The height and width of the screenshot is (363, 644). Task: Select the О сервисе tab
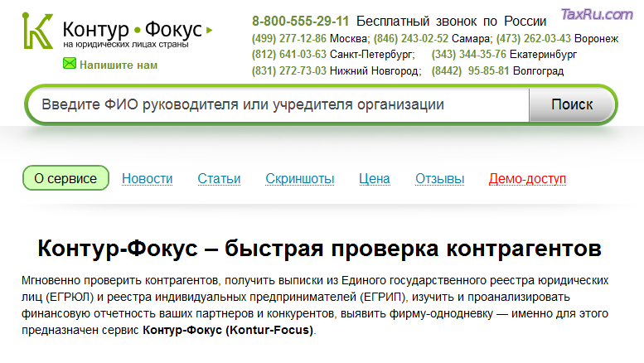click(x=65, y=178)
